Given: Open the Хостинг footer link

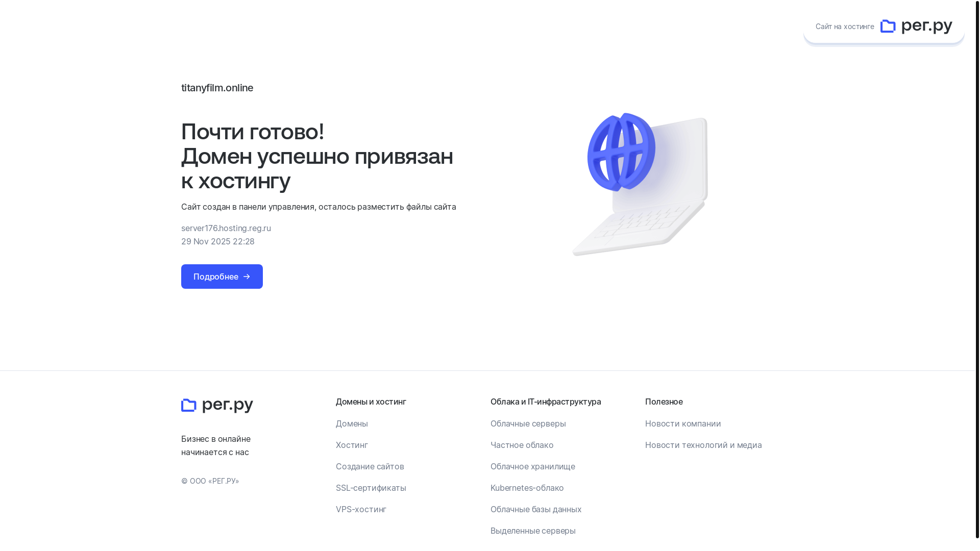Looking at the screenshot, I should [x=352, y=445].
